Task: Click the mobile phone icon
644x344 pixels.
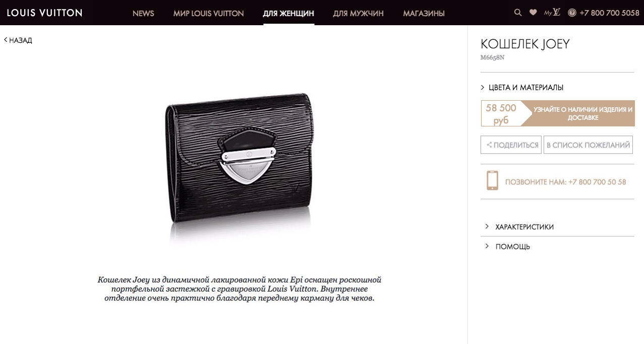Action: tap(492, 180)
